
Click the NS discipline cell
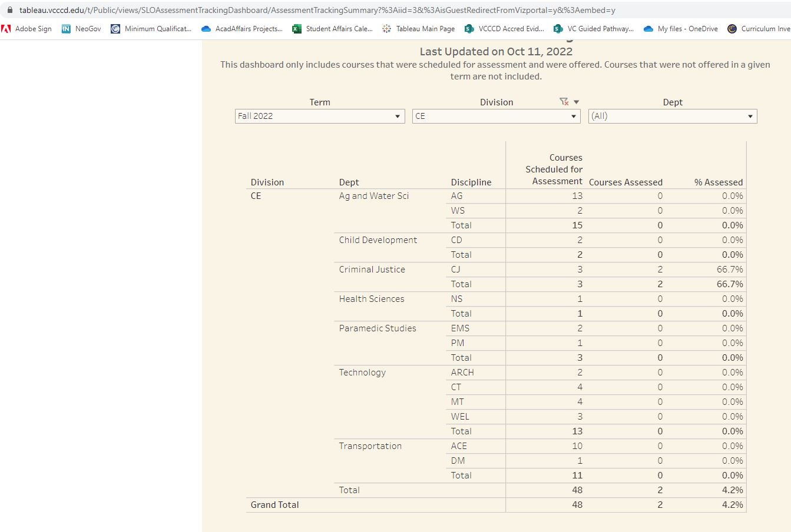coord(456,299)
